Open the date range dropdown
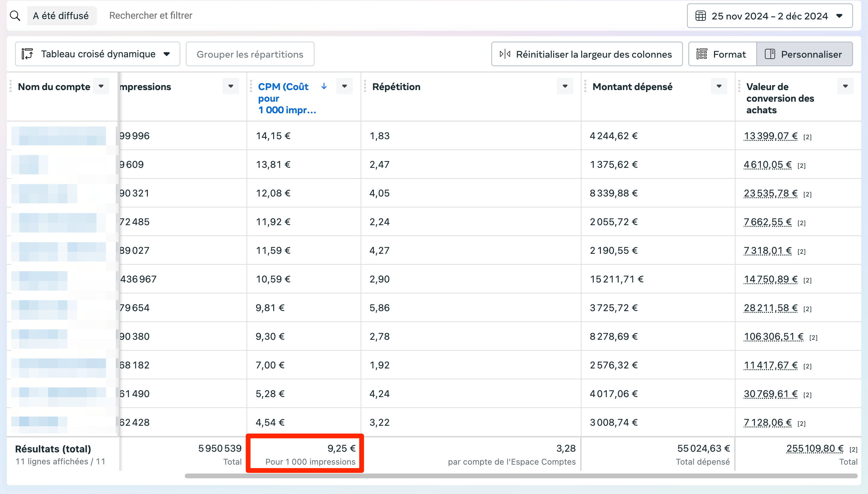 tap(840, 16)
